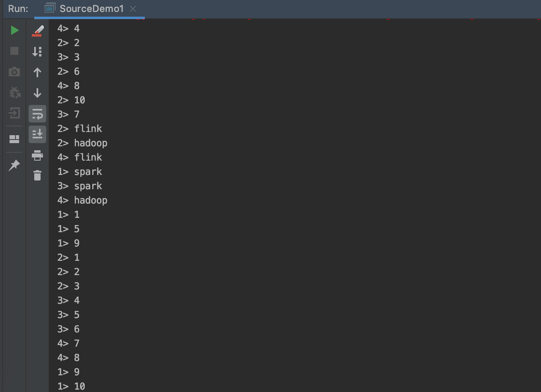The width and height of the screenshot is (541, 392).
Task: Toggle Soft-Wrap for console output
Action: pyautogui.click(x=37, y=114)
